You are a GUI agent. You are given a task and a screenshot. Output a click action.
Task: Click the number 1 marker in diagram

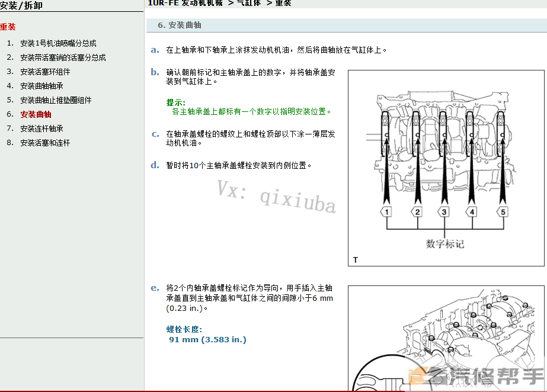386,212
